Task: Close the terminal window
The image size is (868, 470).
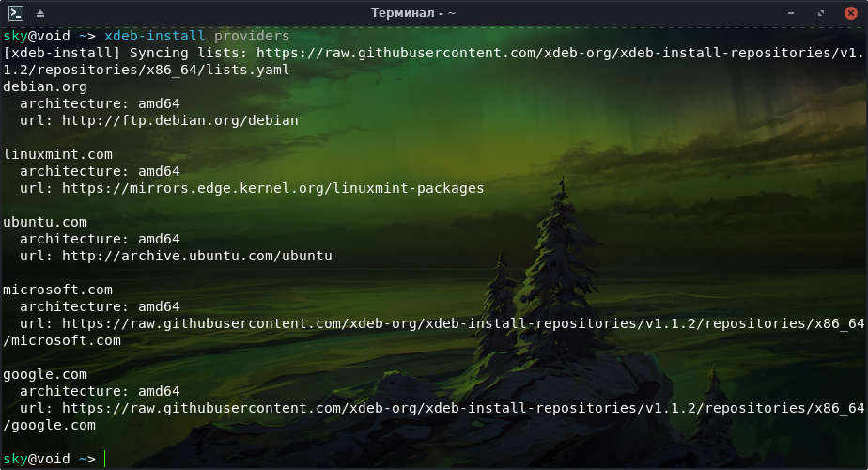Action: pos(851,13)
